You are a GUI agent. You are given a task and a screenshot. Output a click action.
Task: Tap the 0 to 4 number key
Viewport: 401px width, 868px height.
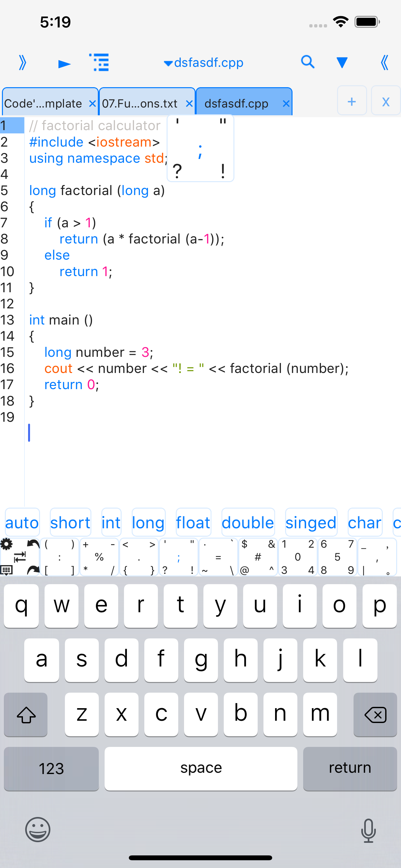point(298,557)
